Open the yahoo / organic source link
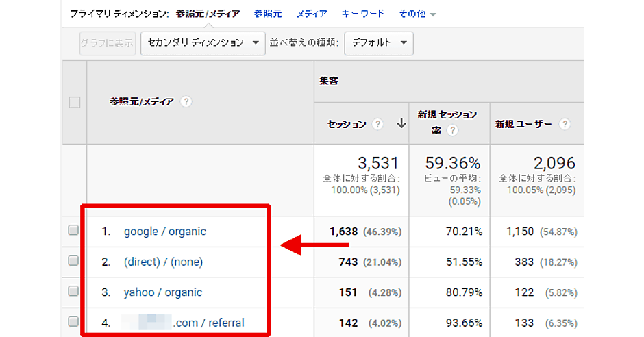 pyautogui.click(x=162, y=292)
